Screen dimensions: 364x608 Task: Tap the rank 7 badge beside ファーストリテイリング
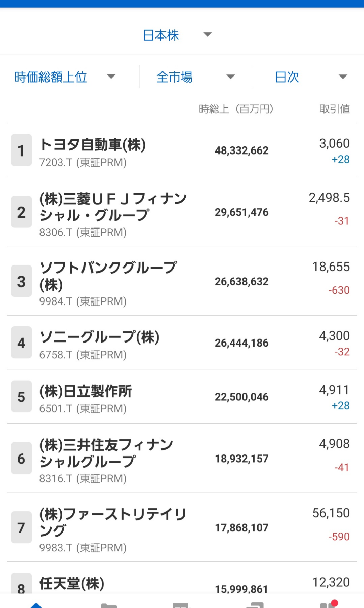(x=21, y=527)
